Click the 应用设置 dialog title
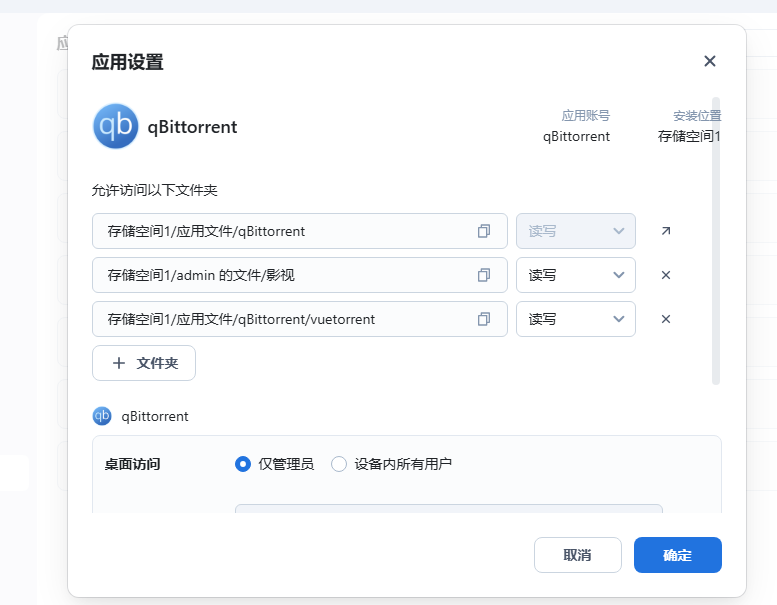Screen dimensions: 777x605 (127, 62)
